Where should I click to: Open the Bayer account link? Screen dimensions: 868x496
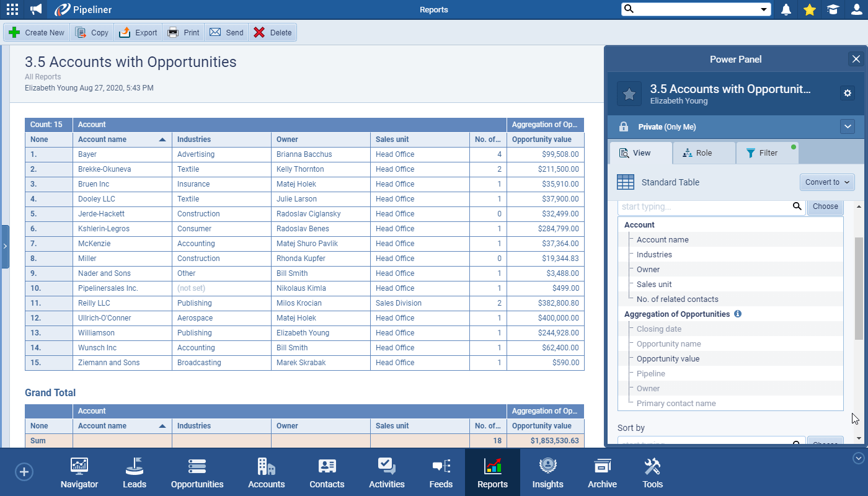click(x=87, y=154)
